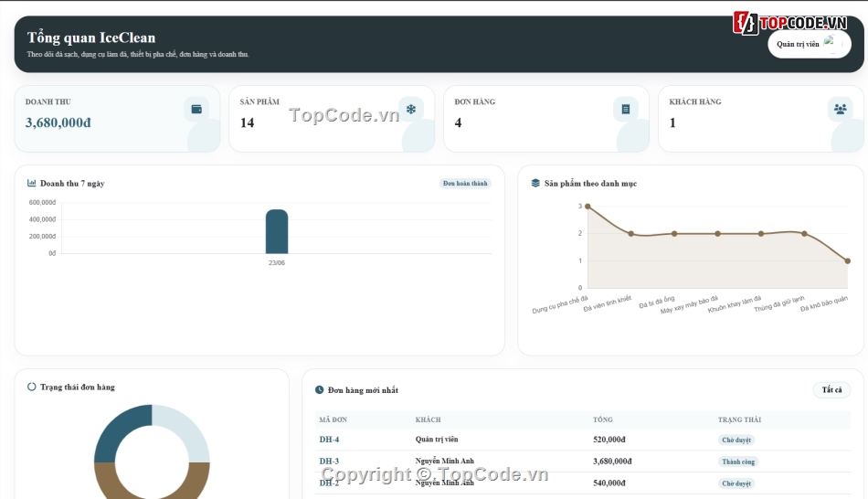Click the snowflake icon in Sản phẩm card

pyautogui.click(x=411, y=109)
